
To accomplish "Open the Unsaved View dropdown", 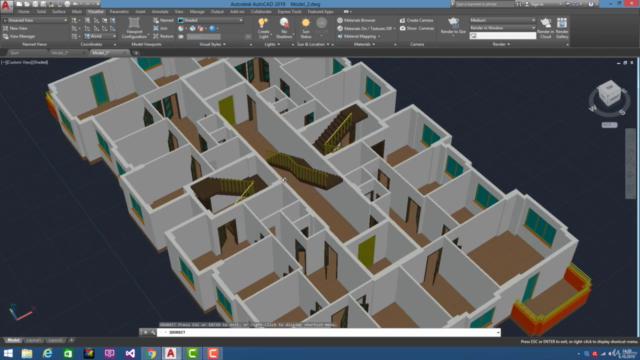I will [35, 20].
